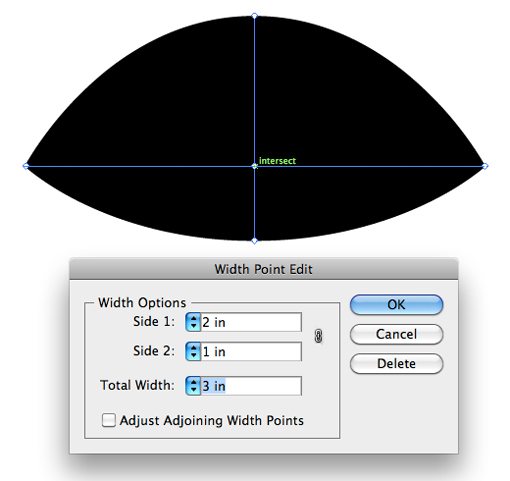Click the Total Width stepper arrows
The width and height of the screenshot is (510, 481).
[193, 386]
